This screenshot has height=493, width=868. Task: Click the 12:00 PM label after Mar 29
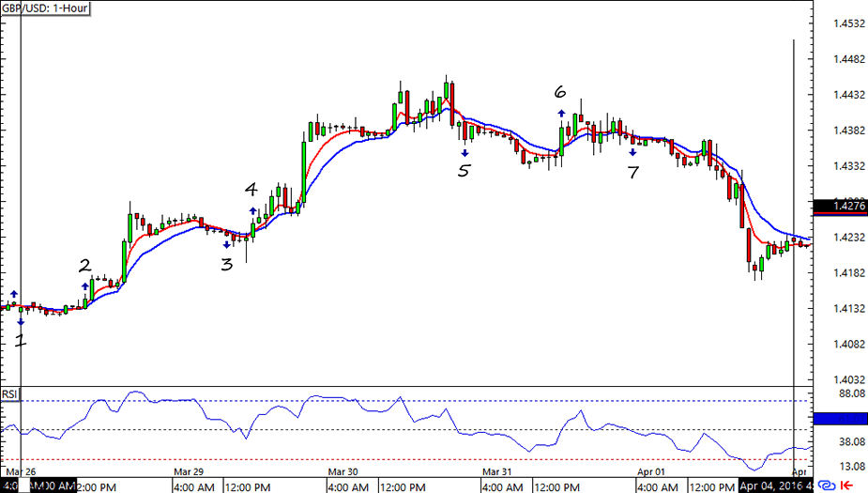tap(248, 487)
